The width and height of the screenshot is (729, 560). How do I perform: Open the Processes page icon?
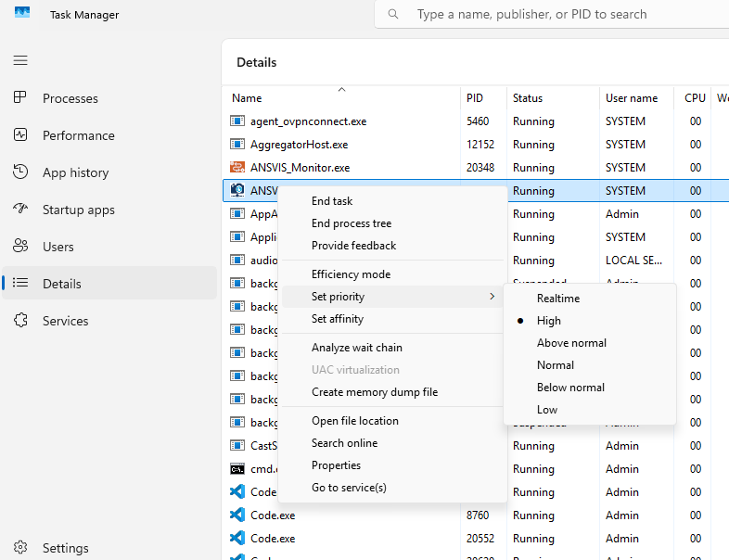tap(20, 98)
